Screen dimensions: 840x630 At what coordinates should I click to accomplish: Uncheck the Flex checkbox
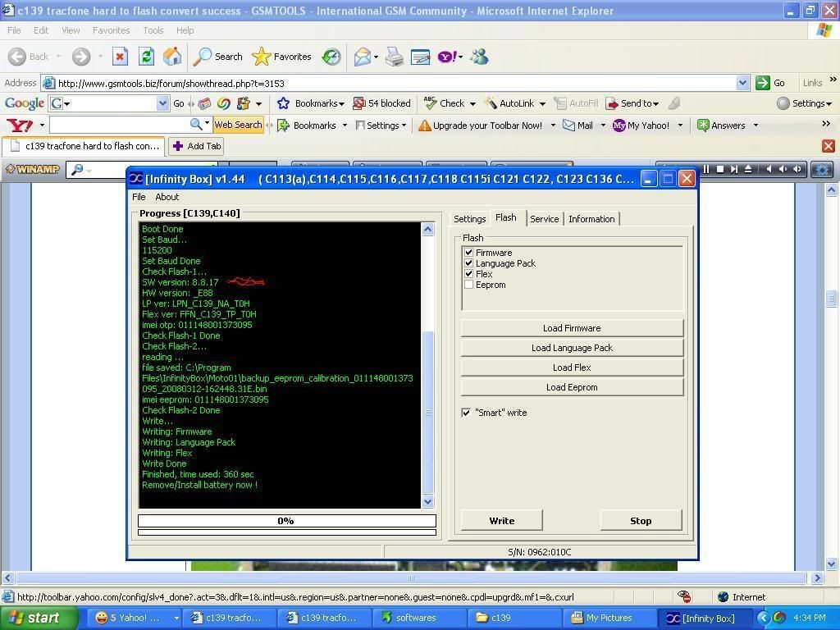point(468,274)
